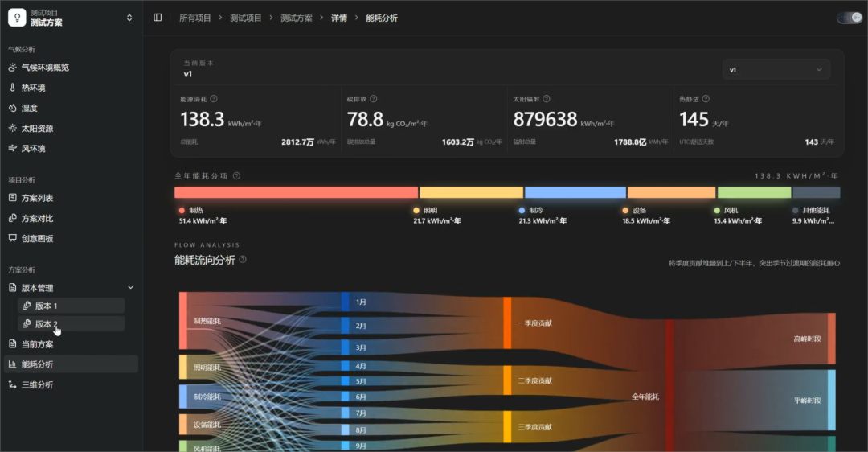Click the 气候环境概览 weather icon
Viewport: 868px width, 452px height.
click(12, 68)
